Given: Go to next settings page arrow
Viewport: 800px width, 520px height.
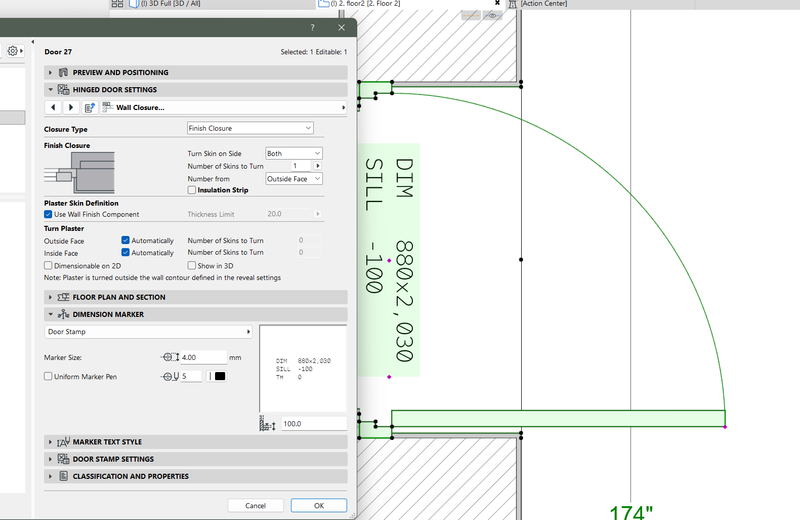Looking at the screenshot, I should click(x=71, y=107).
